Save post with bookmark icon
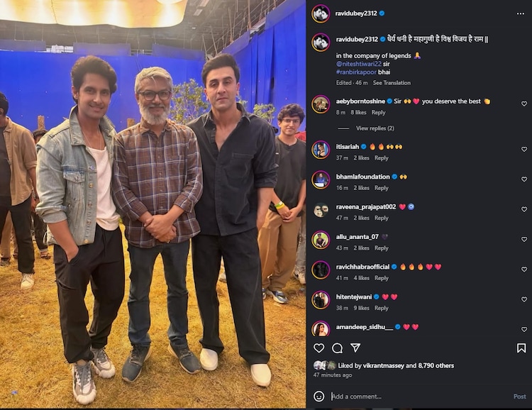 (x=521, y=348)
